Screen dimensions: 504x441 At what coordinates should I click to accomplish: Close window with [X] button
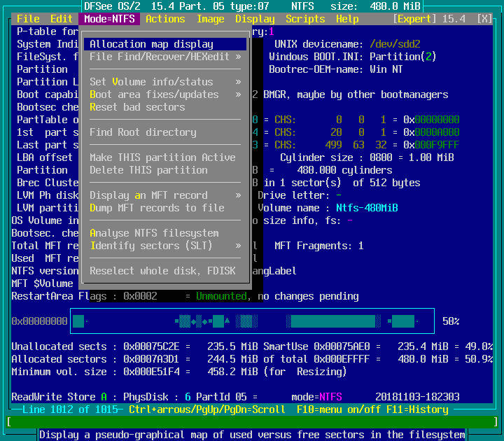pos(484,19)
